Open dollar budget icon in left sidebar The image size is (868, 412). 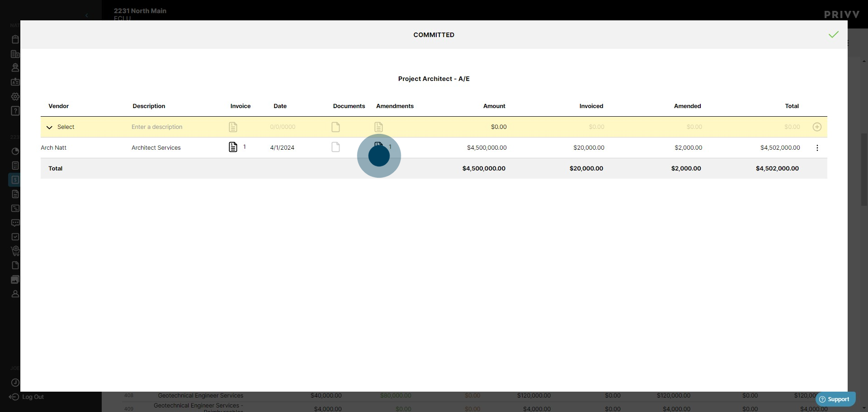pyautogui.click(x=15, y=180)
